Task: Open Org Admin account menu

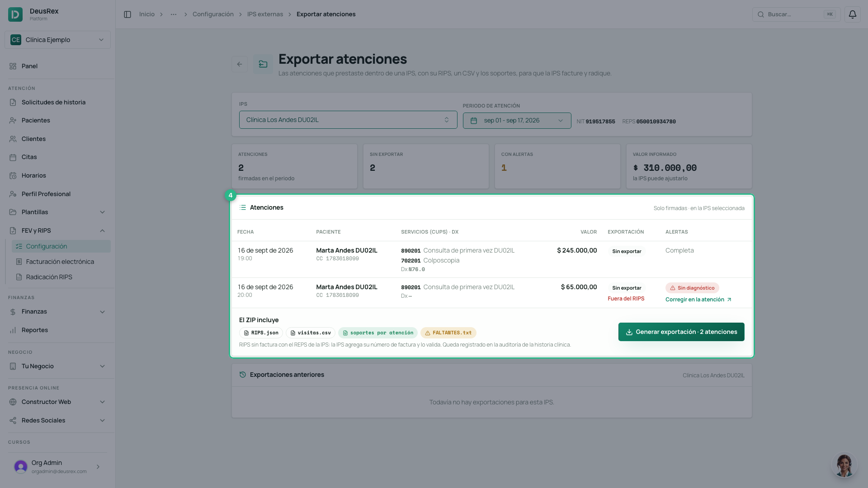Action: (57, 466)
